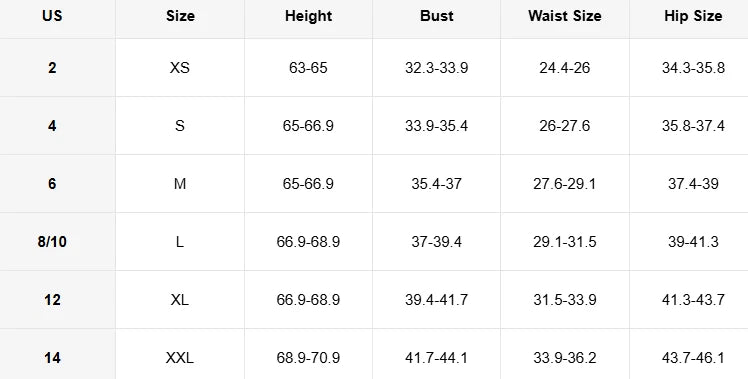Screen dimensions: 748x379
Task: Select hip value 43.7-46.1
Action: (x=693, y=358)
